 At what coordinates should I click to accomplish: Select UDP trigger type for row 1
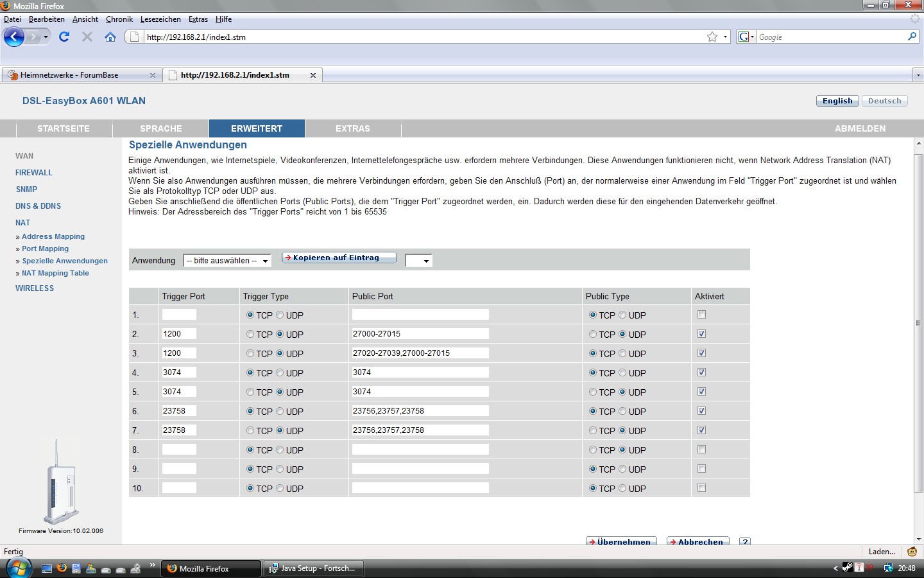click(280, 315)
